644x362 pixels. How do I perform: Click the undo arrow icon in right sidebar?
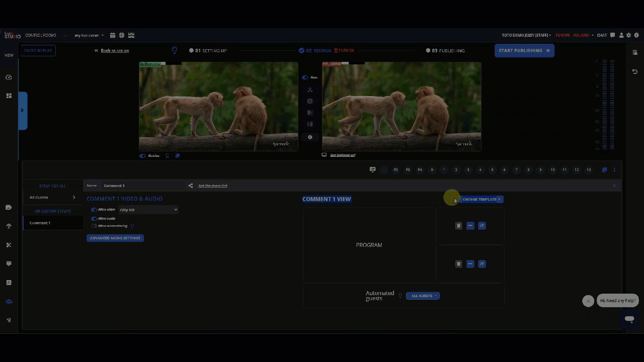click(x=634, y=72)
